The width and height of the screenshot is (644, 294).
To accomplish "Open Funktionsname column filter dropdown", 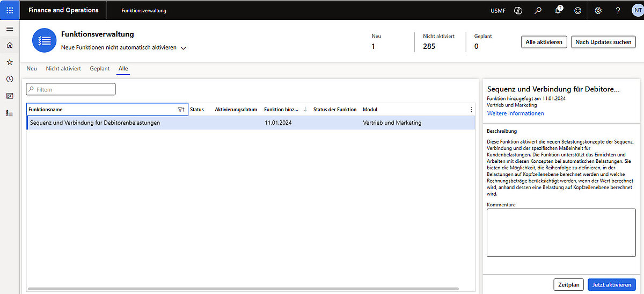I will tap(181, 110).
